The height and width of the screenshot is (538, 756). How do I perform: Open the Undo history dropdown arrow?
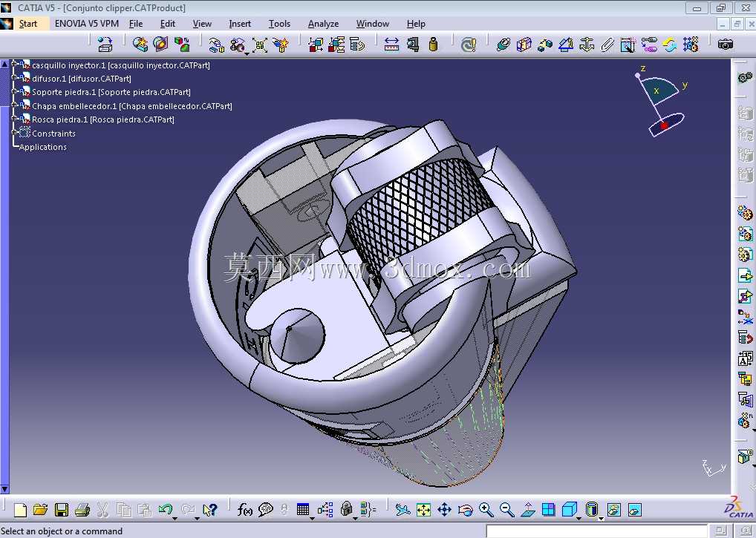pyautogui.click(x=175, y=519)
